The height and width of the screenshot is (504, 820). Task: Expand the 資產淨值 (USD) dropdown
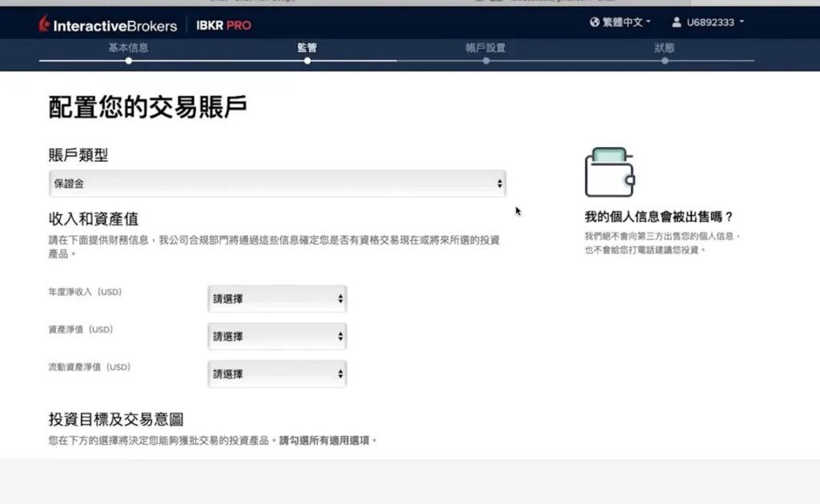277,337
